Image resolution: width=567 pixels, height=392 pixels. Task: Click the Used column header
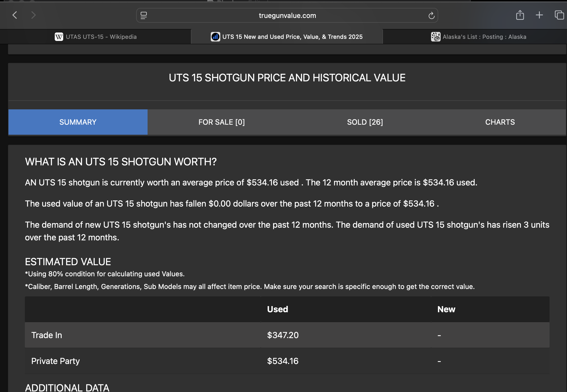[277, 309]
